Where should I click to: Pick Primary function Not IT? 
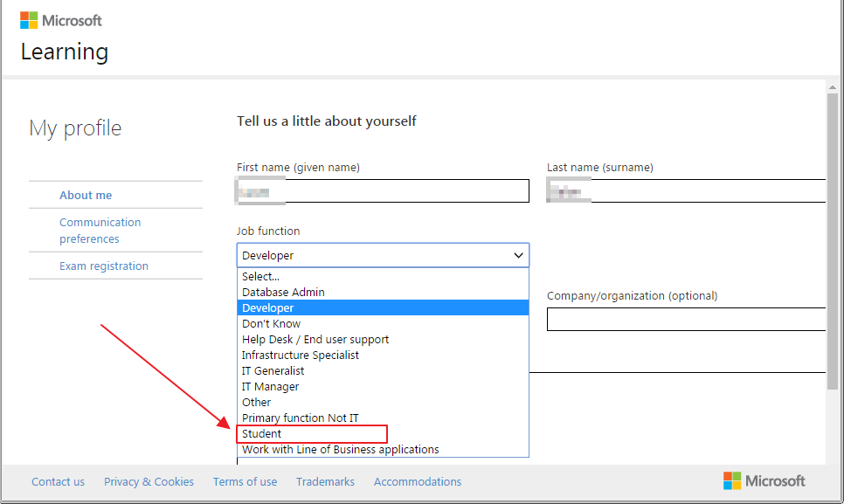point(383,418)
